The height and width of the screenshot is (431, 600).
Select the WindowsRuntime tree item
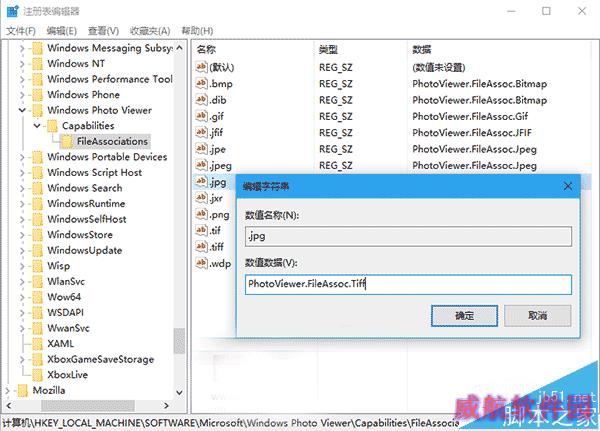tap(86, 204)
